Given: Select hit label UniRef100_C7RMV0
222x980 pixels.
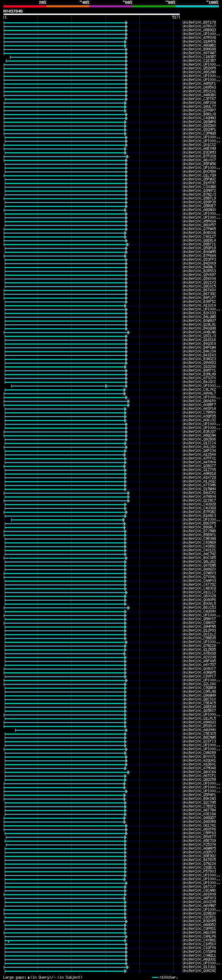Looking at the screenshot, I should [x=199, y=412].
